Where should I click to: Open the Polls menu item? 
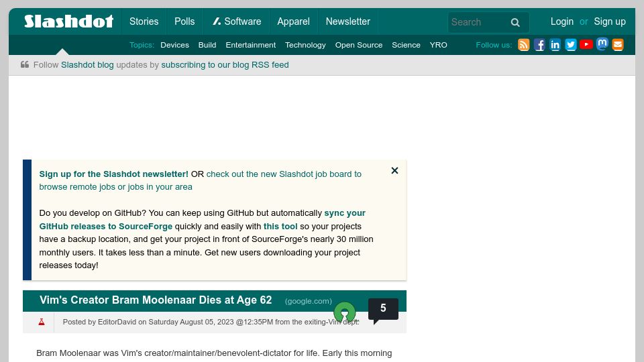184,21
